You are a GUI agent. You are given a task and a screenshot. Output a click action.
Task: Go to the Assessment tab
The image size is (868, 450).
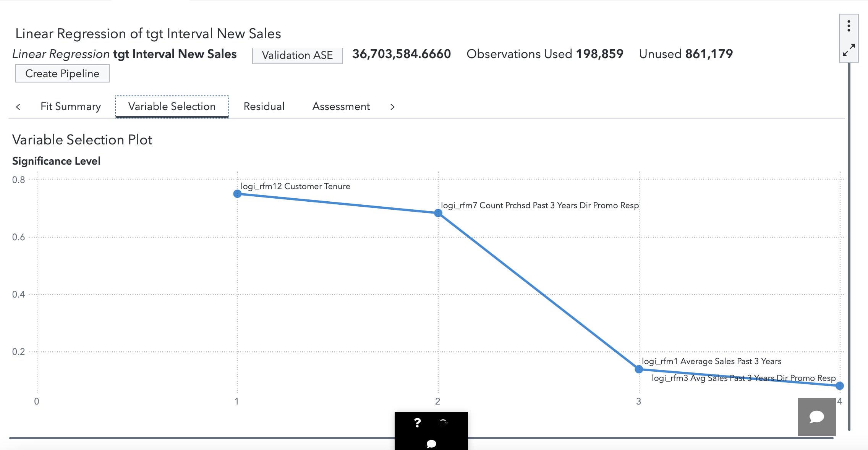(x=341, y=107)
